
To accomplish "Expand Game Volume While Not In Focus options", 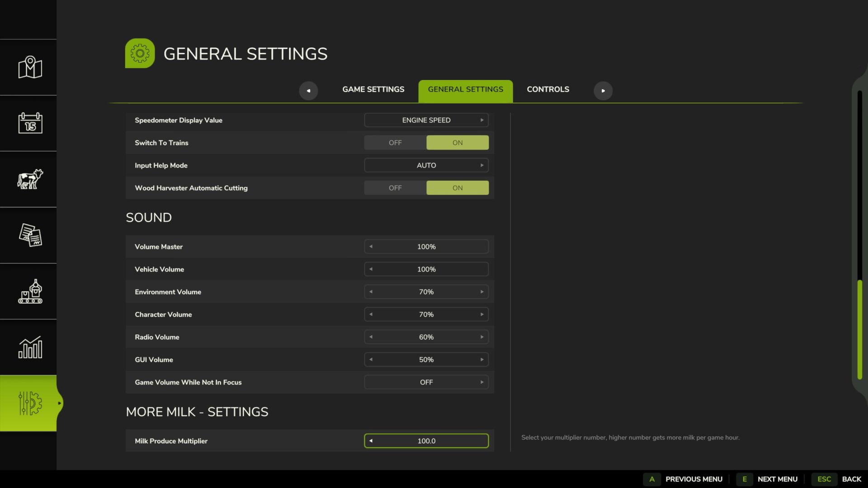I will pyautogui.click(x=481, y=382).
